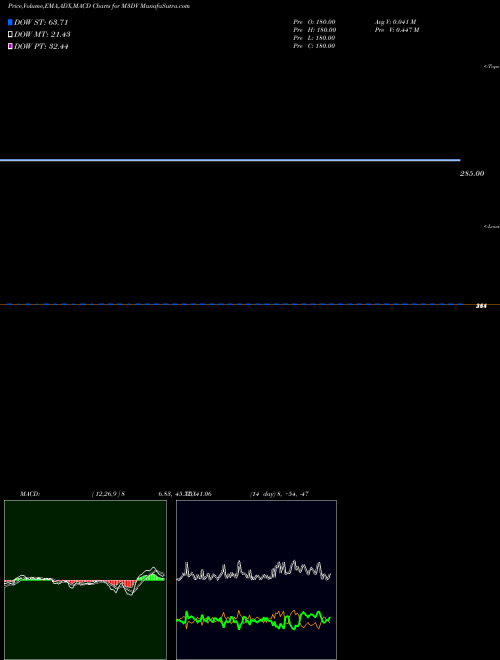
Task: Click the 'Pre O: 180.00' open value
Action: [314, 22]
